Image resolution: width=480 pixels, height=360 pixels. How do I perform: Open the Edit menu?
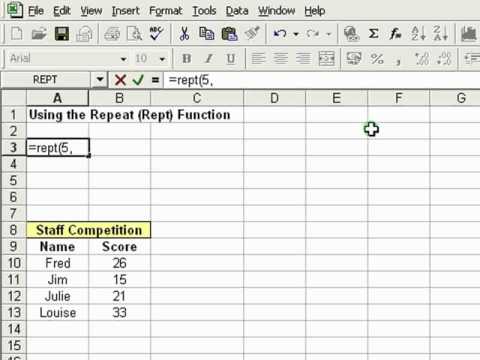click(62, 11)
